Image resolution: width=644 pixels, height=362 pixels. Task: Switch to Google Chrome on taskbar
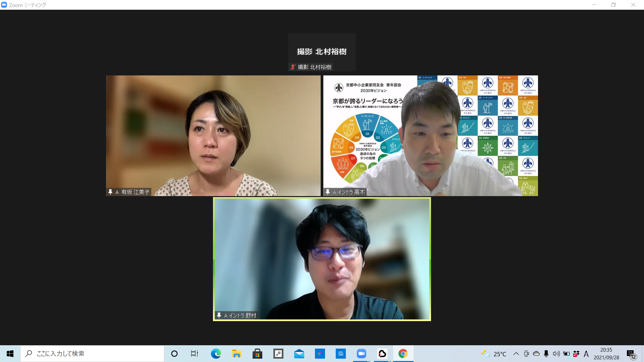pos(403,354)
